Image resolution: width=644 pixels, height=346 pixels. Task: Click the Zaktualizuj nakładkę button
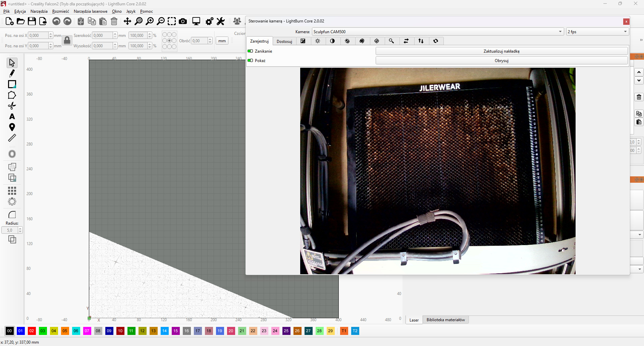[501, 51]
